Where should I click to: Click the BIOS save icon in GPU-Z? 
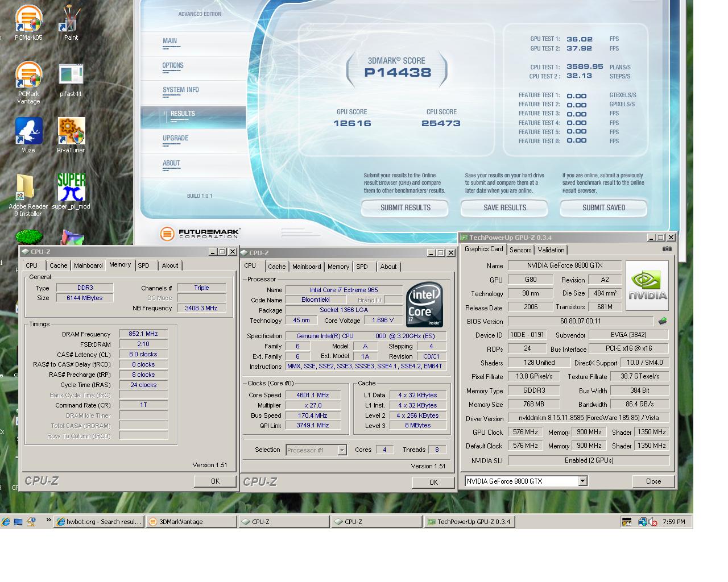click(x=663, y=321)
